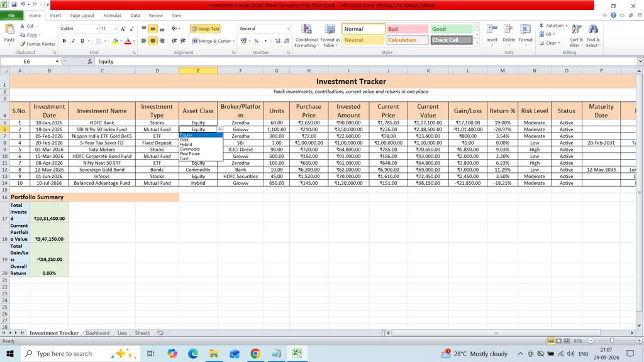Click the Borders icon

click(99, 41)
